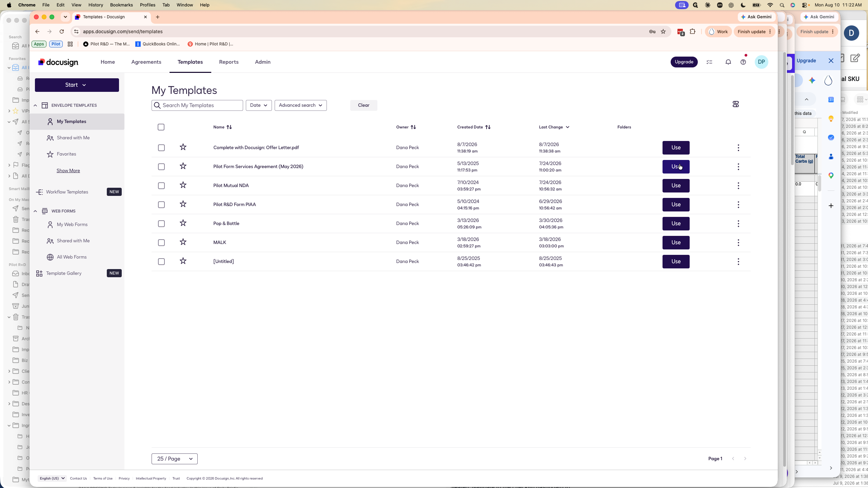Star the Pop & Bottle template
The width and height of the screenshot is (868, 488).
[183, 223]
